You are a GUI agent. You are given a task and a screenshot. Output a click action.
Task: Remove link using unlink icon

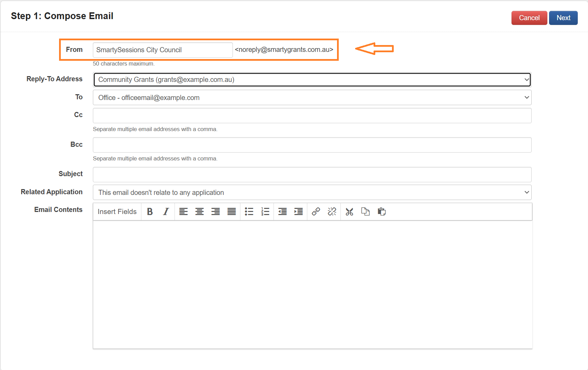(x=332, y=212)
